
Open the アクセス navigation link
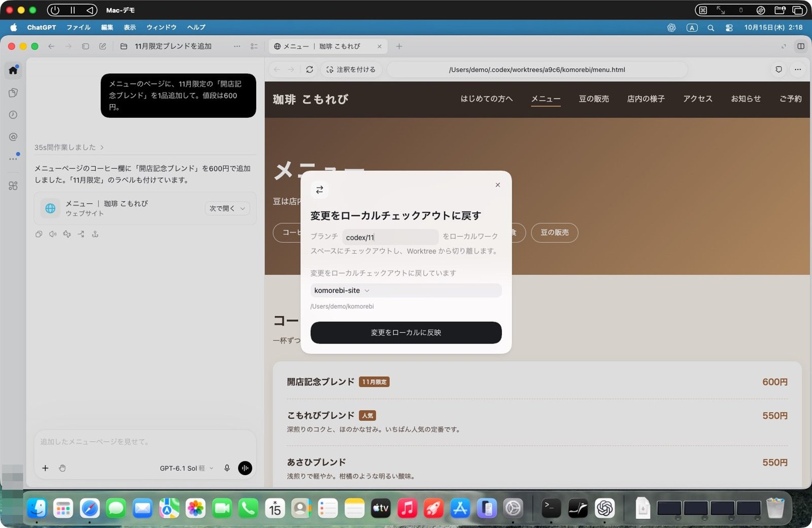697,99
